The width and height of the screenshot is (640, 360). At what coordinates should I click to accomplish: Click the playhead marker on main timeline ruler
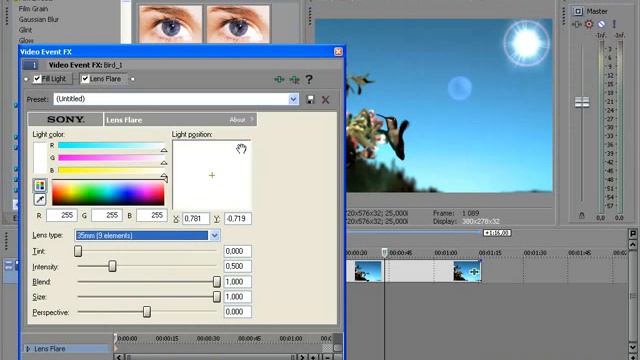pyautogui.click(x=384, y=252)
